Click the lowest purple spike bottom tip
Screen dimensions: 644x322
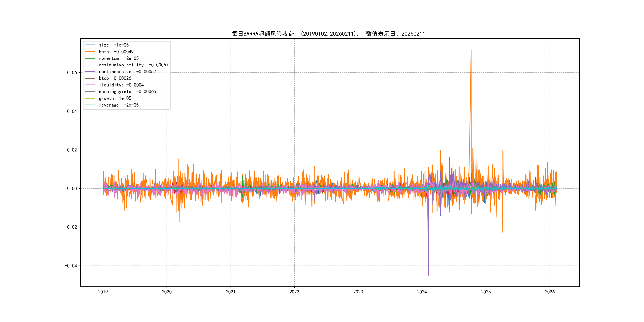click(428, 275)
